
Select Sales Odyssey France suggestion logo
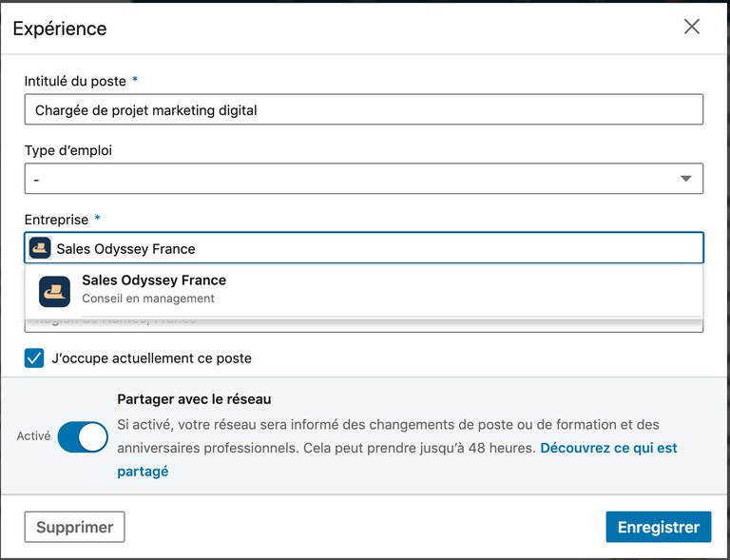pos(54,291)
